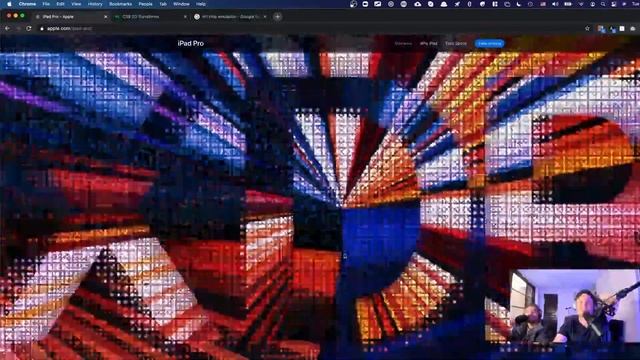This screenshot has height=360, width=640.
Task: Open the Tab menu
Action: click(x=163, y=4)
